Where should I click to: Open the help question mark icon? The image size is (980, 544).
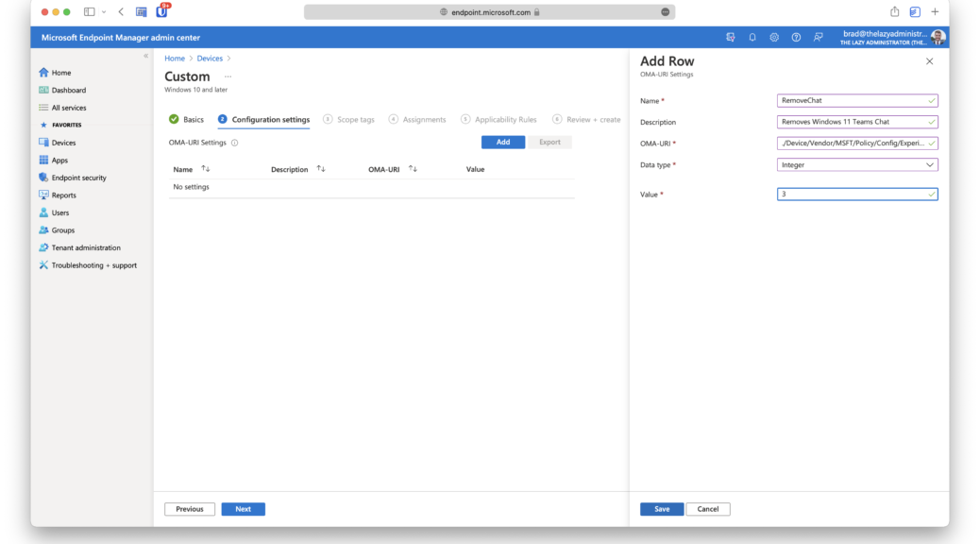click(x=796, y=38)
